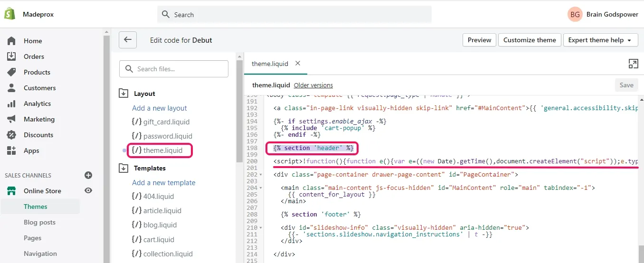Open Orders in the sidebar

(x=34, y=56)
